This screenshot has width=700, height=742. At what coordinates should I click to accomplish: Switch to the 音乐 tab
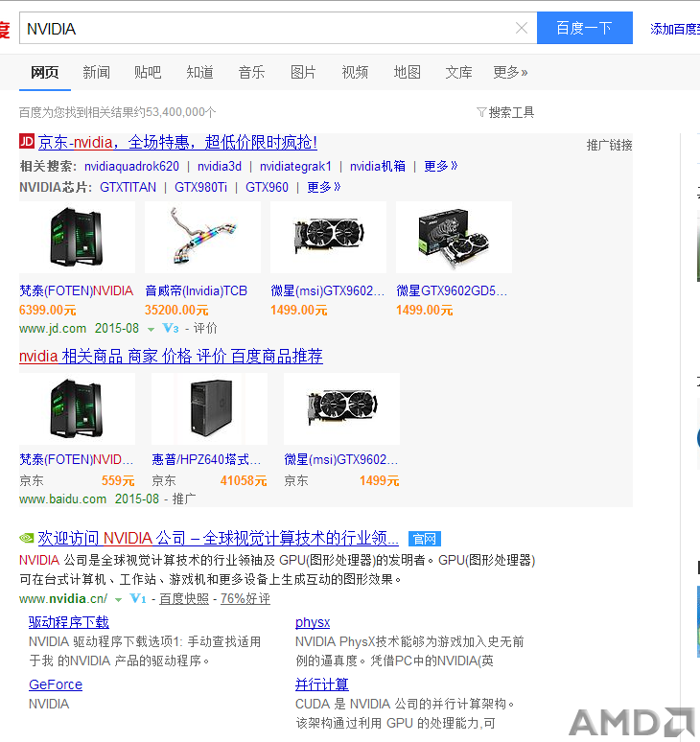point(251,72)
